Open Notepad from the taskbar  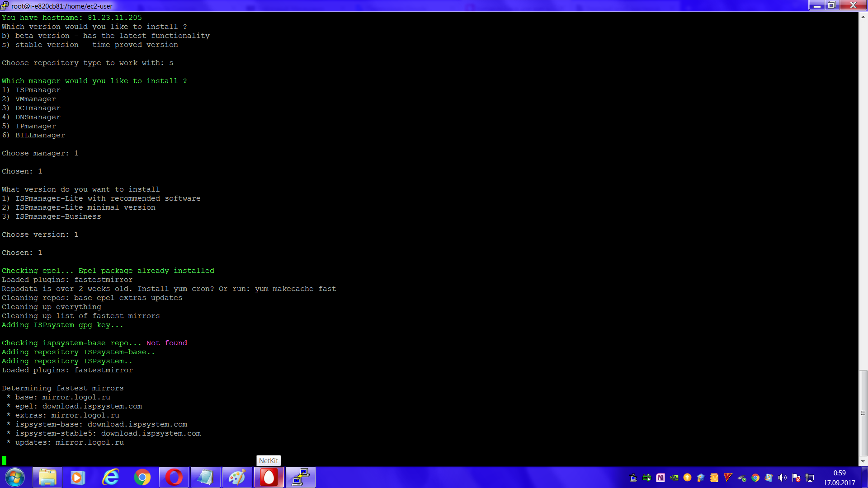coord(205,477)
